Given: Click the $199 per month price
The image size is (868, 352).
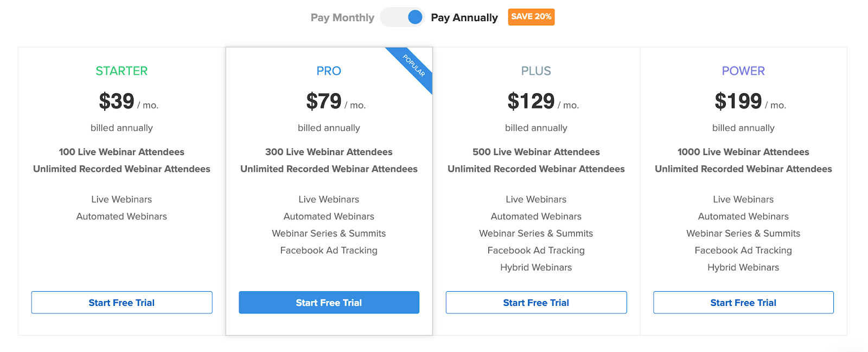Looking at the screenshot, I should [x=738, y=101].
